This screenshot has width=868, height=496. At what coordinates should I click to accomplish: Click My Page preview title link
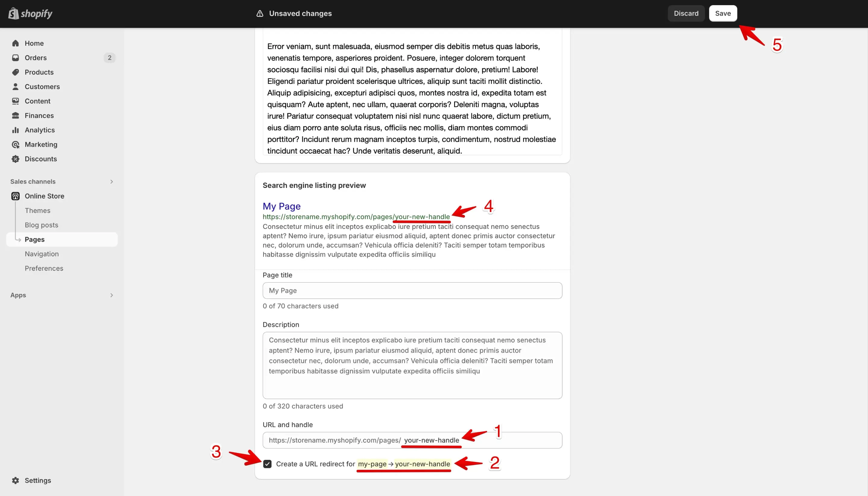tap(281, 206)
